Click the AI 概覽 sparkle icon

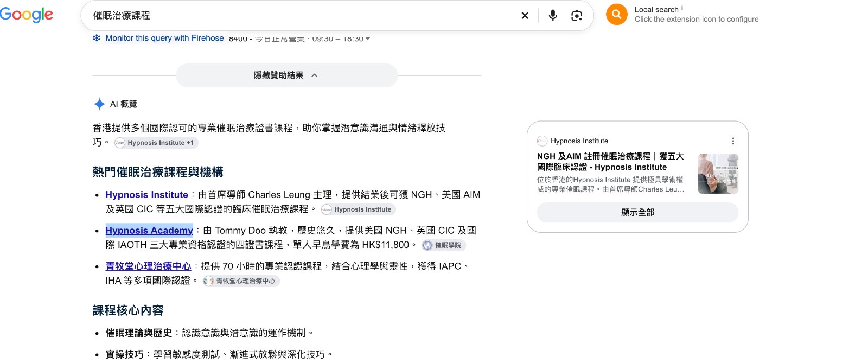pos(99,104)
